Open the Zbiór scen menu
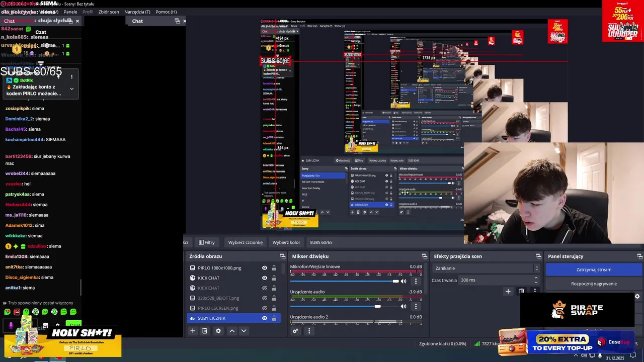 [x=109, y=12]
